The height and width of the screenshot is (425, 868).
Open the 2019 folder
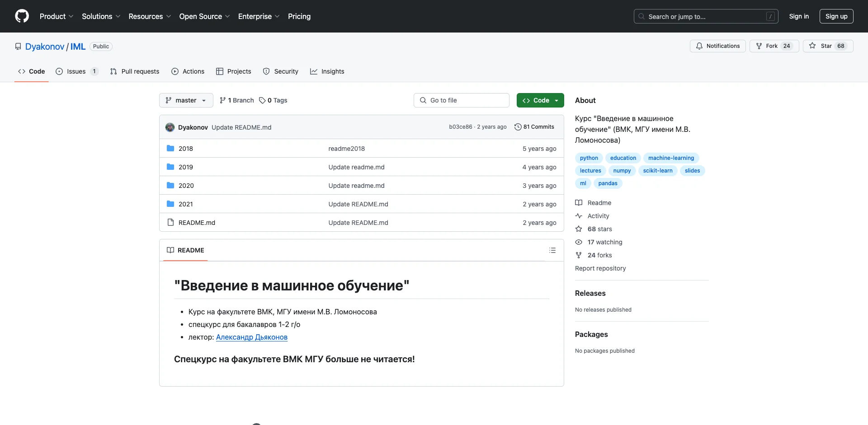pos(186,167)
